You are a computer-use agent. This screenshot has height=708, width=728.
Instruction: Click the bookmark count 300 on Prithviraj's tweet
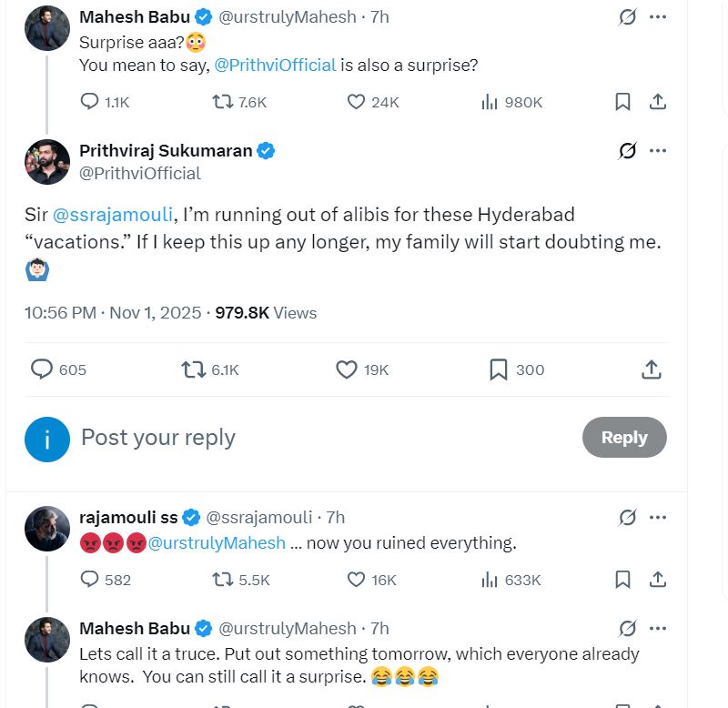[x=515, y=369]
